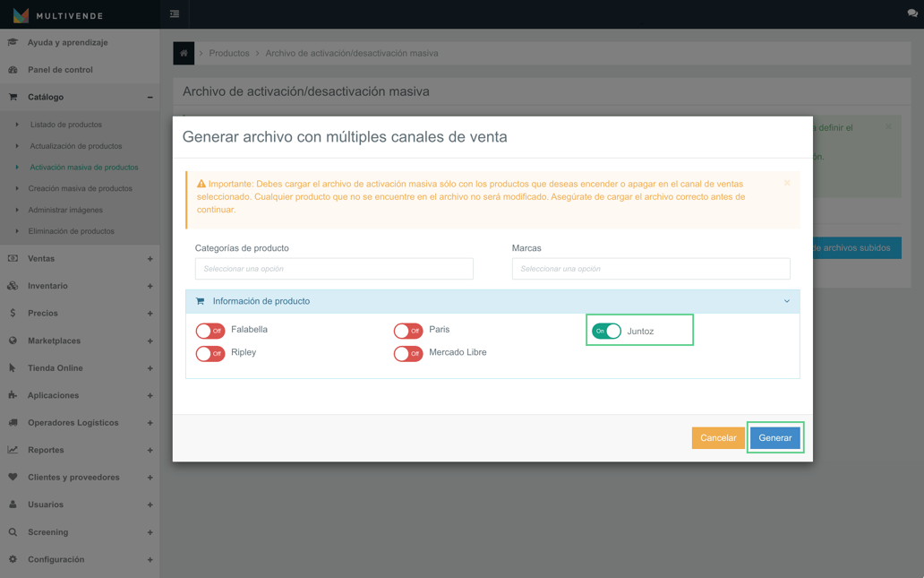
Task: Collapse the Información de producto section chevron
Action: pyautogui.click(x=787, y=301)
